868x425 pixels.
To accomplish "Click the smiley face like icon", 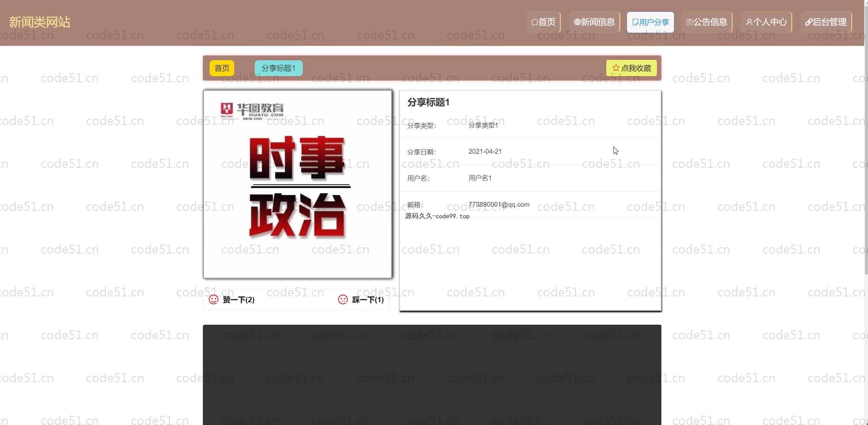I will click(213, 300).
